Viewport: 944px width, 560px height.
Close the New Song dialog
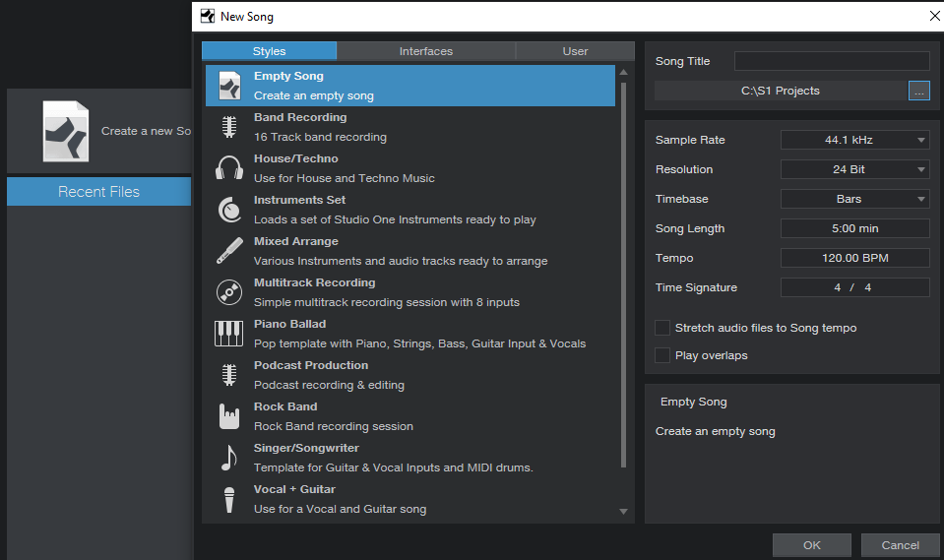pos(934,17)
